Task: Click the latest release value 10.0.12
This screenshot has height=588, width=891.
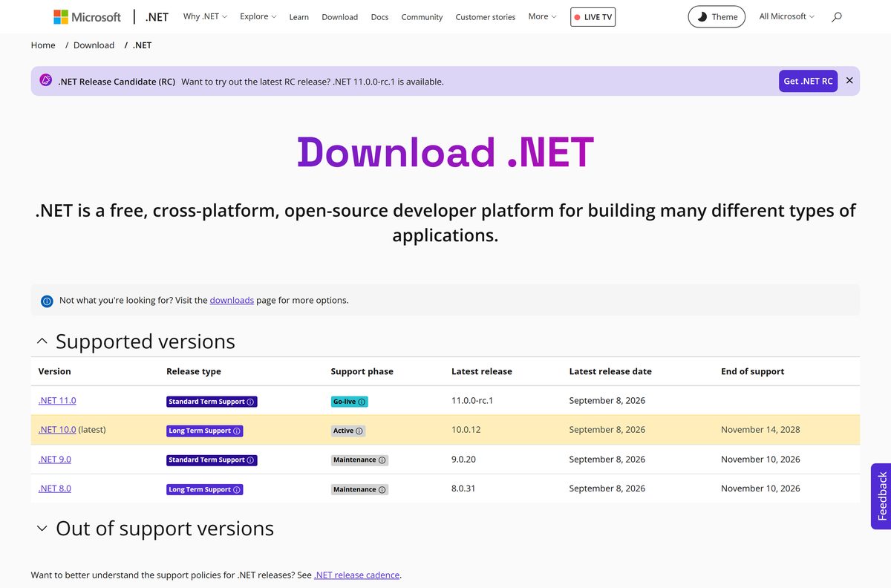Action: (466, 430)
